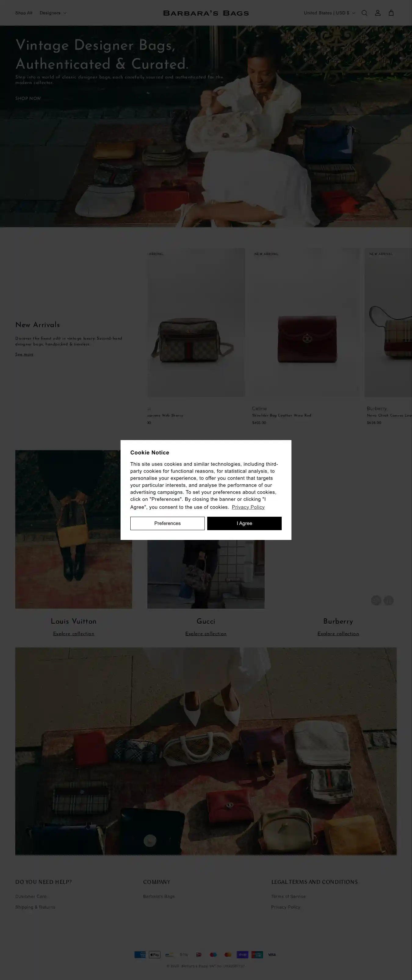Open cookie Preferences

[167, 523]
